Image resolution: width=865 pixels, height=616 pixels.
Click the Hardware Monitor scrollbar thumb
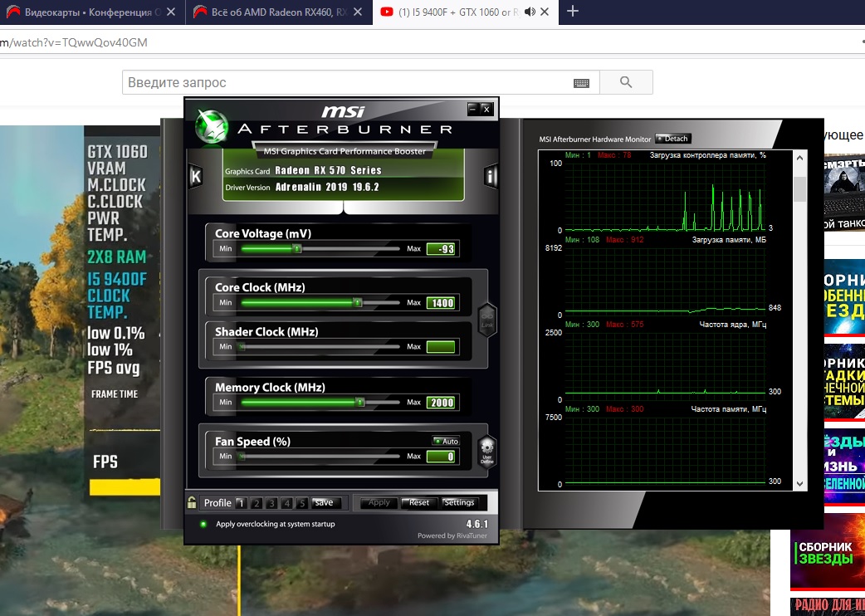click(x=799, y=189)
